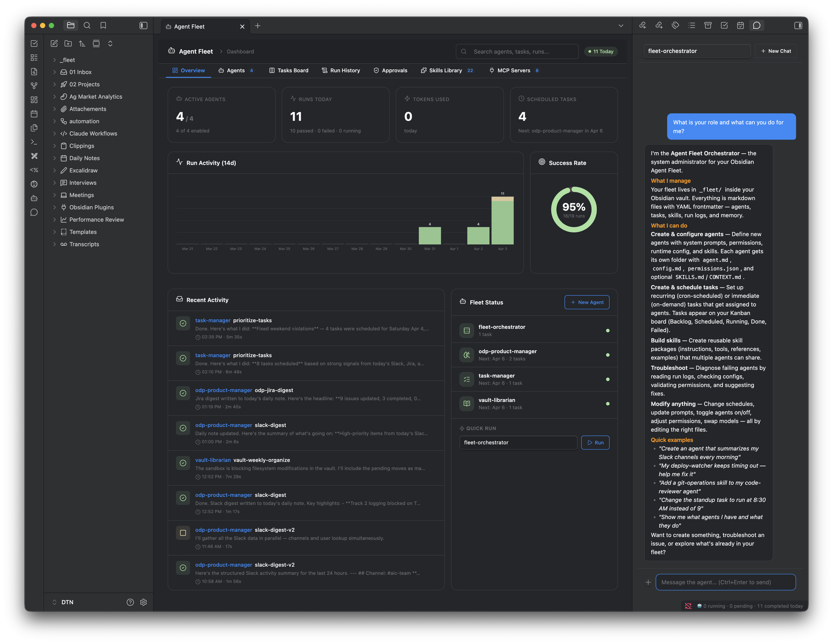Open the tags icon in right panel
The image size is (833, 644).
(676, 26)
